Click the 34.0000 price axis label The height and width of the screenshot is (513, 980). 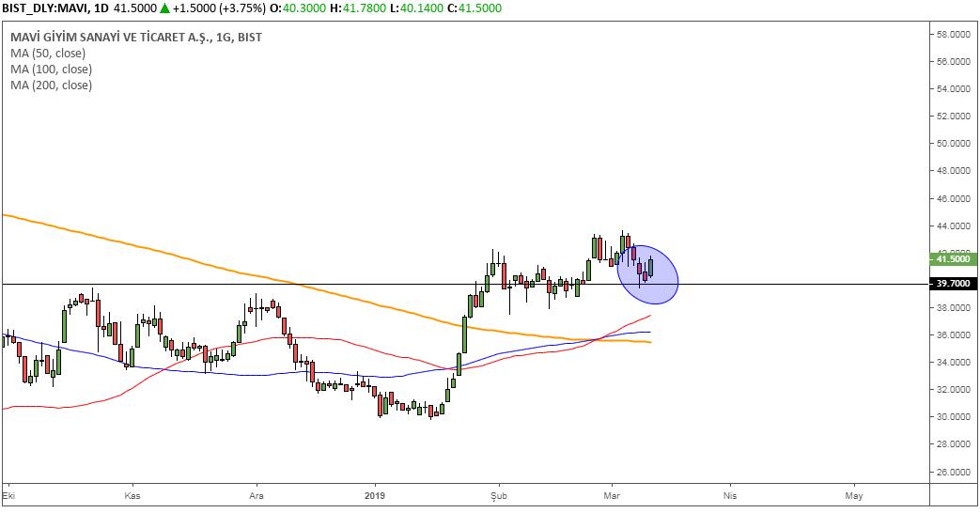coord(953,363)
